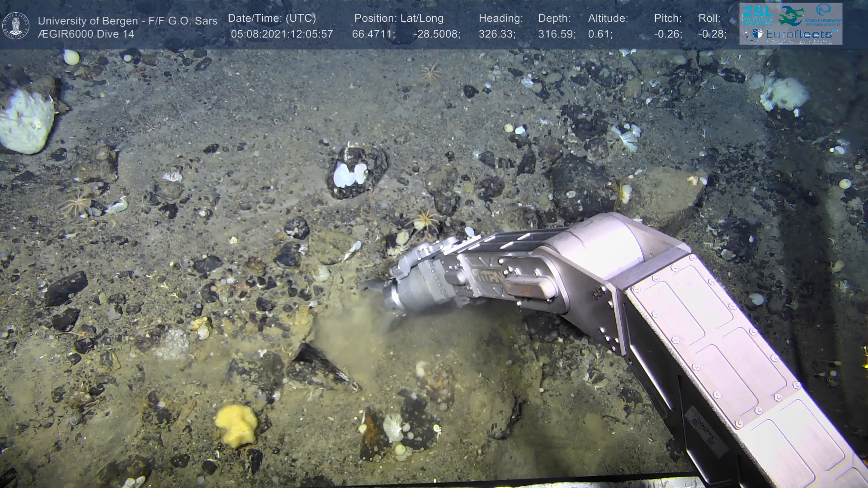Screen dimensions: 868x488
Task: Click the Heading value 326.33
Action: tap(497, 34)
